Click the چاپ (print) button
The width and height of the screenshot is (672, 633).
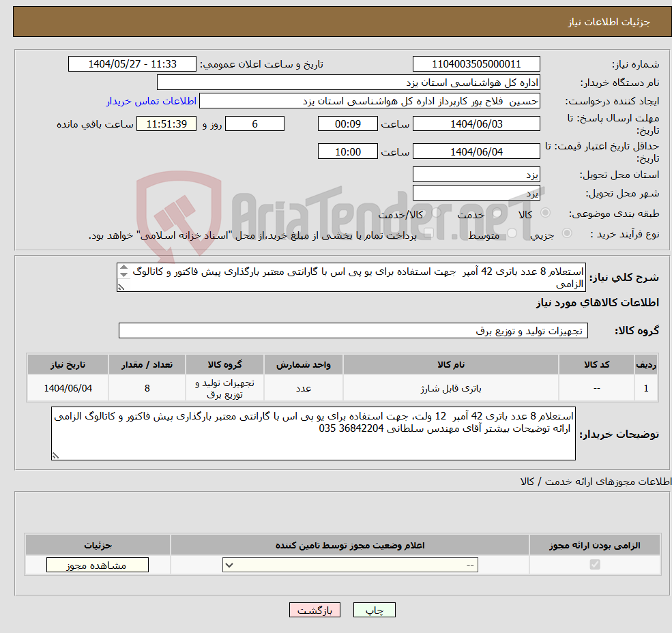click(x=374, y=610)
